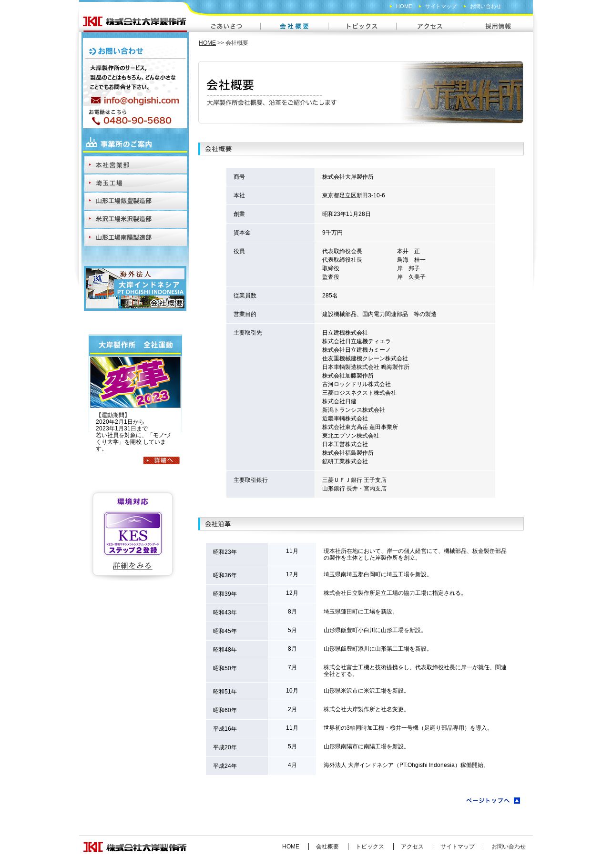
Task: Open 山形工場南陽製造部 in the sidebar menu
Action: [x=135, y=237]
